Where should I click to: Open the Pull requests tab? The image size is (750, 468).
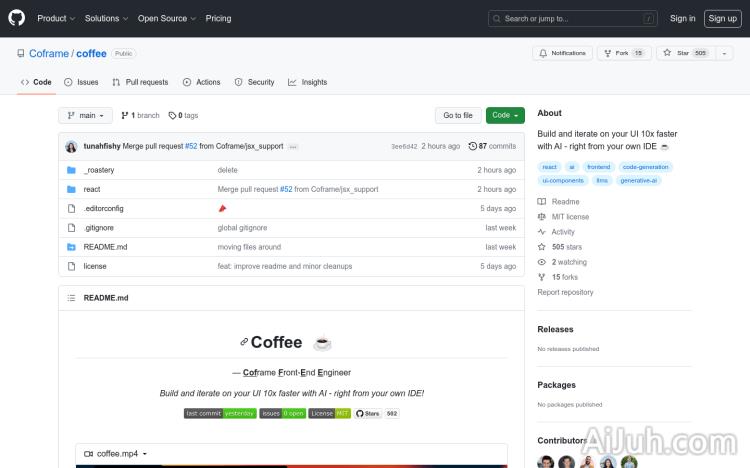coord(140,82)
